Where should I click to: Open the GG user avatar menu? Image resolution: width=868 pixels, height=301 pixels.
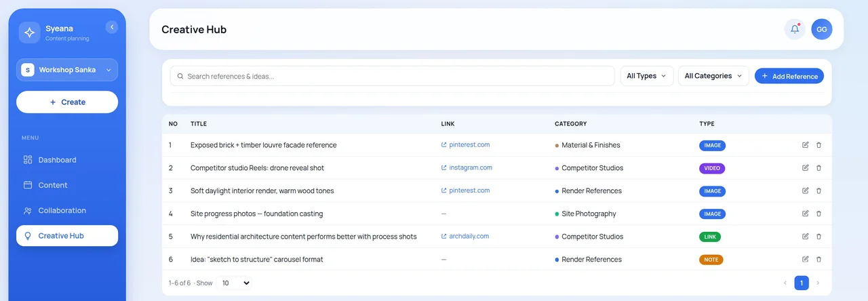click(x=822, y=29)
